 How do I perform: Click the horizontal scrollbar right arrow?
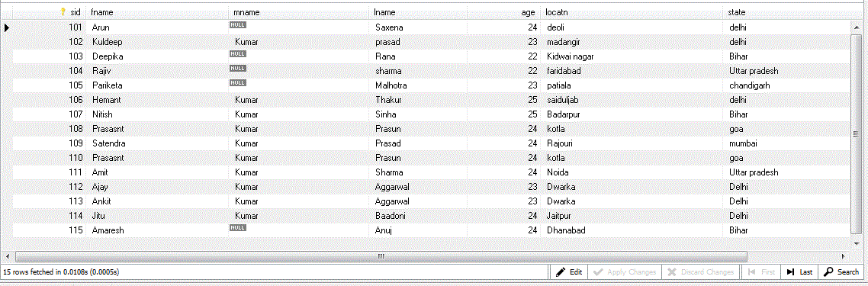(843, 257)
